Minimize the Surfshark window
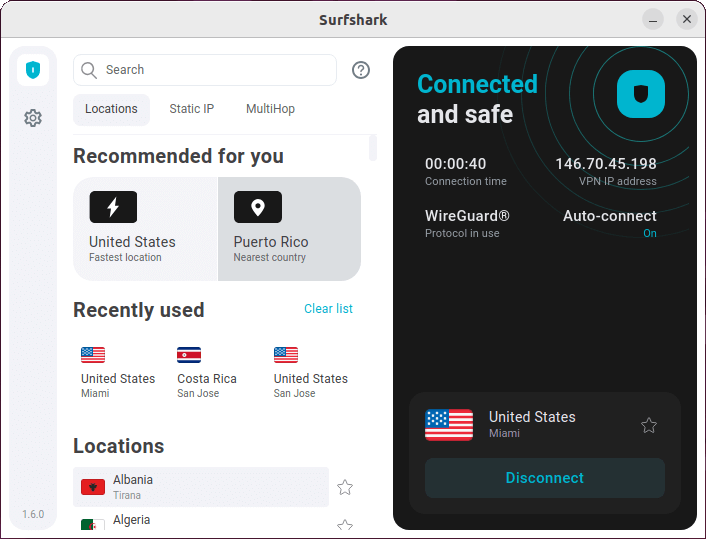Viewport: 706px width, 539px height. [x=653, y=19]
